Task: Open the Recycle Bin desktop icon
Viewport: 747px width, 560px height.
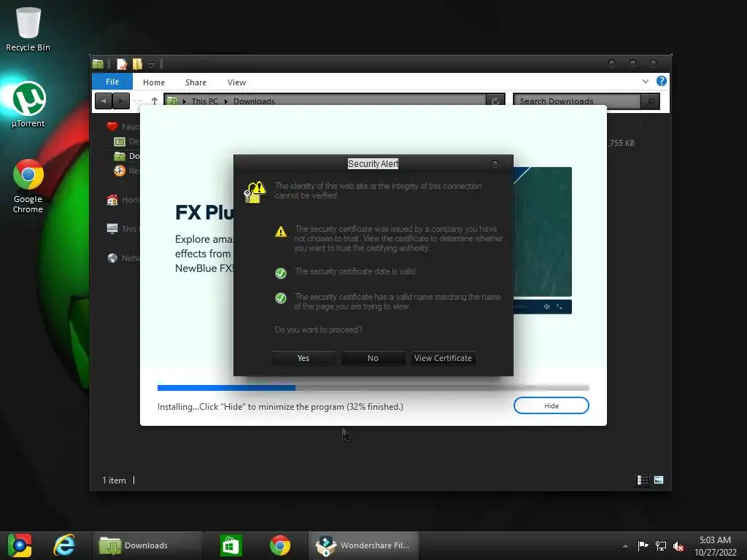Action: coord(28,28)
